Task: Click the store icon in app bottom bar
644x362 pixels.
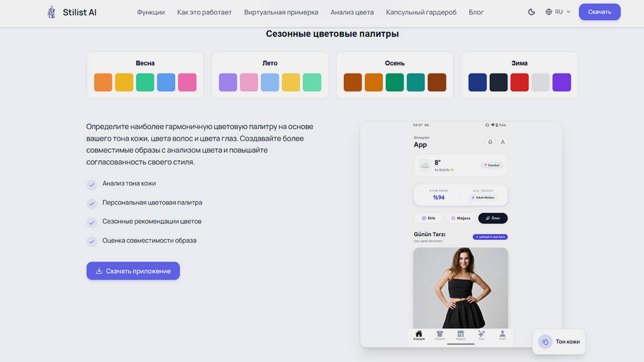Action: (x=460, y=335)
